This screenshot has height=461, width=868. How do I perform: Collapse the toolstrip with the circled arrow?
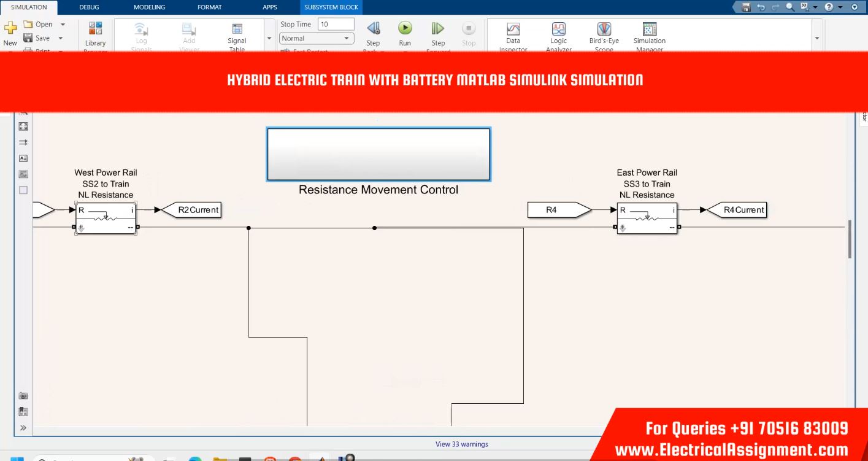[854, 7]
